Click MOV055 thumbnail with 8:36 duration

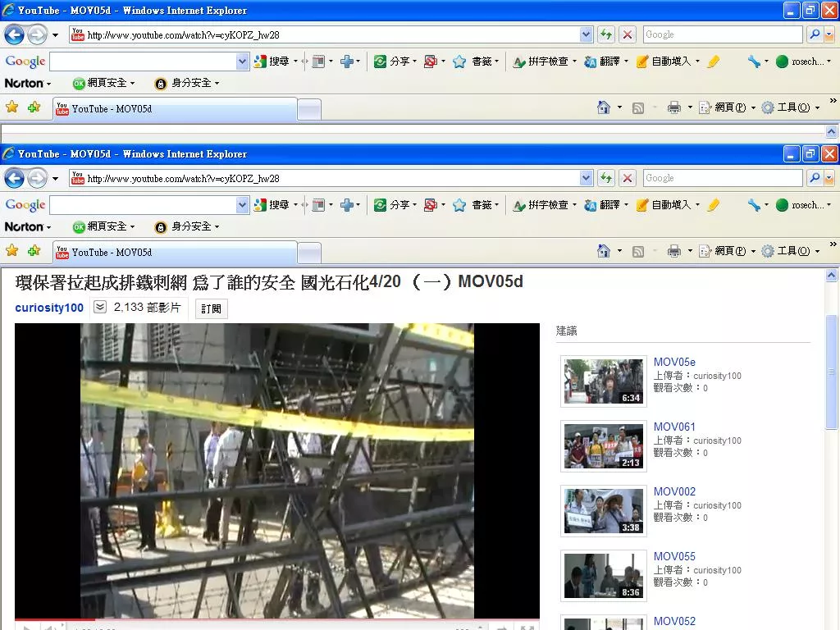[x=604, y=576]
